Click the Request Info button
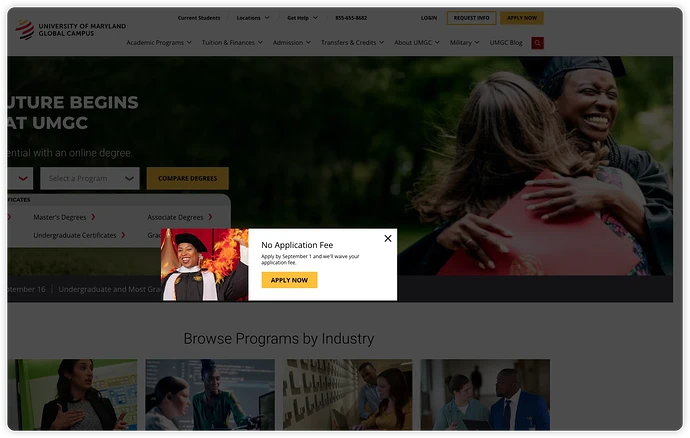 coord(471,18)
